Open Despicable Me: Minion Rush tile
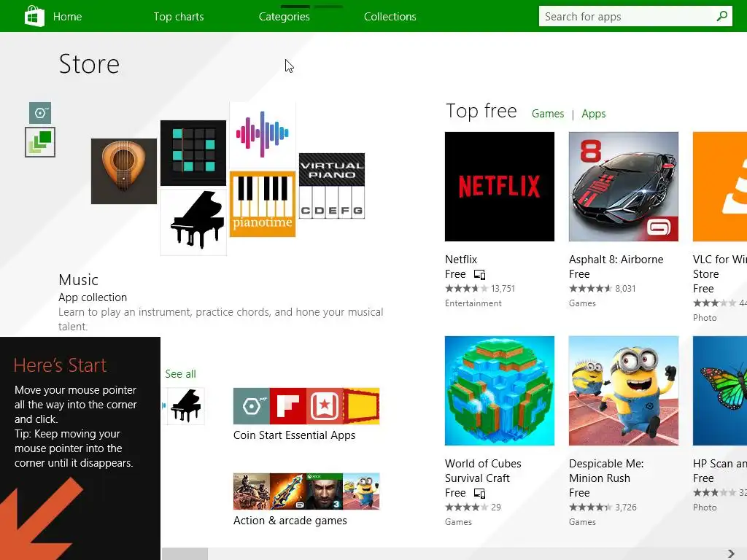Image resolution: width=747 pixels, height=560 pixels. point(623,391)
